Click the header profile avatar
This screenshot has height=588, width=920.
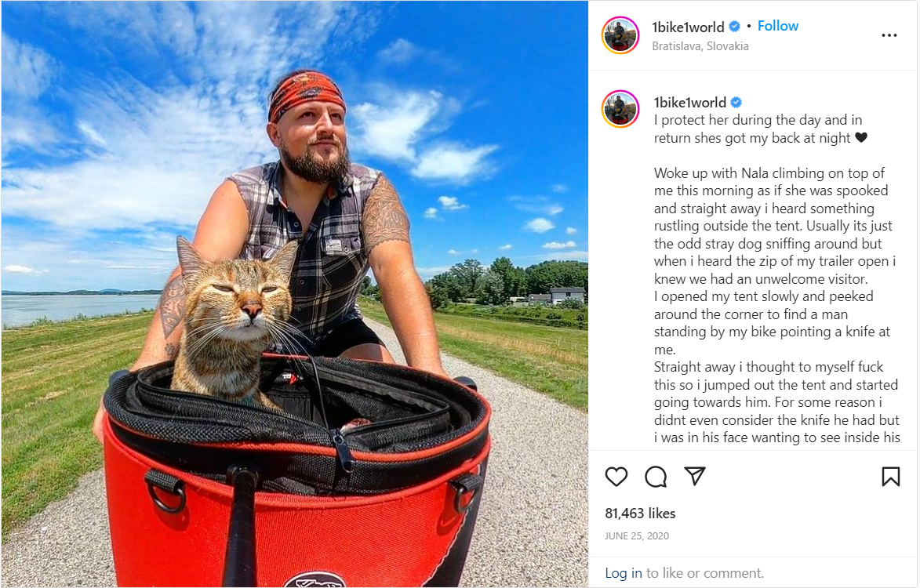620,35
